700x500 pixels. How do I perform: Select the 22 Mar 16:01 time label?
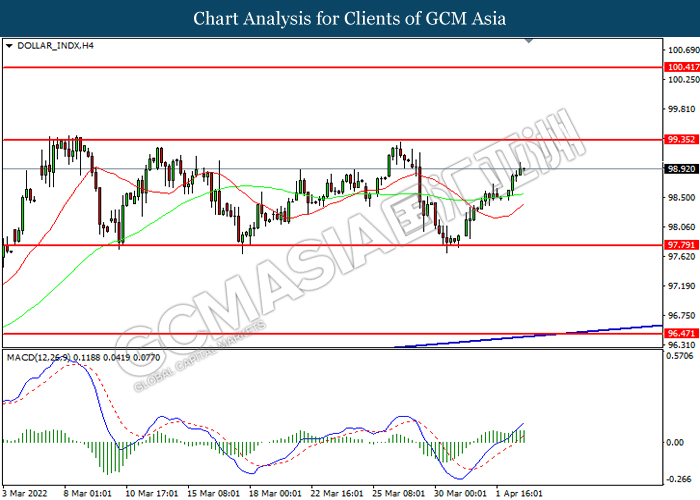pyautogui.click(x=336, y=493)
